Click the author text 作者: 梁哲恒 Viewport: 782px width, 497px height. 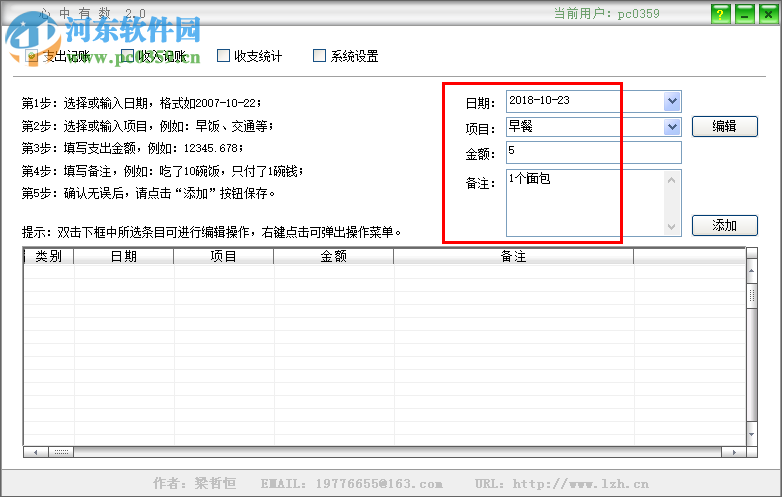pyautogui.click(x=195, y=483)
